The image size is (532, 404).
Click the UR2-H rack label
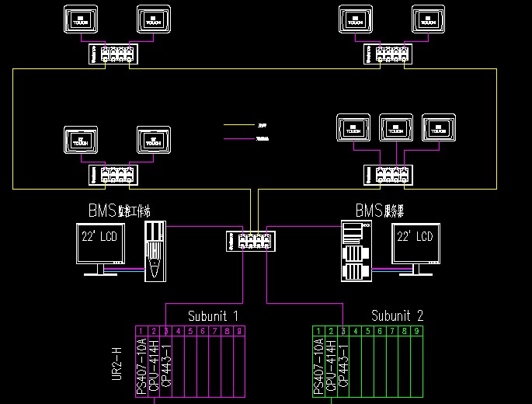[116, 364]
